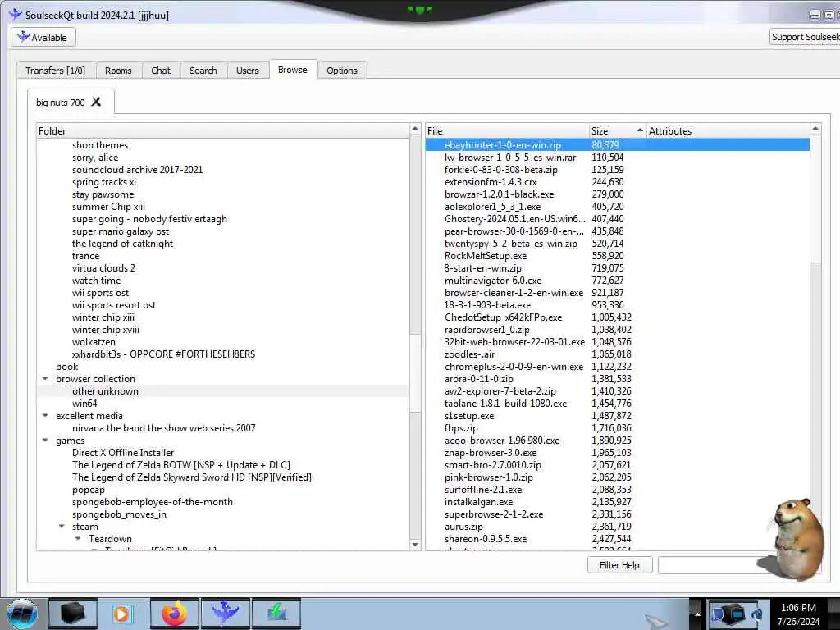840x630 pixels.
Task: Open the Rooms tab
Action: pos(118,71)
